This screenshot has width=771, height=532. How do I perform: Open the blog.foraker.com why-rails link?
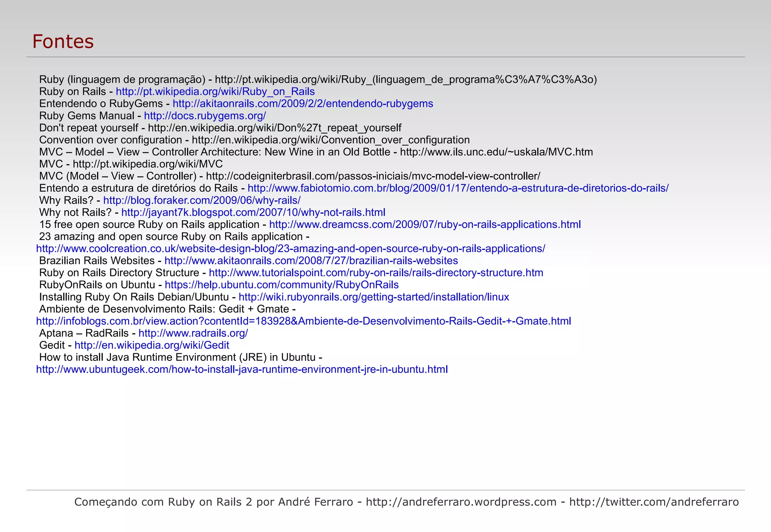tap(202, 200)
